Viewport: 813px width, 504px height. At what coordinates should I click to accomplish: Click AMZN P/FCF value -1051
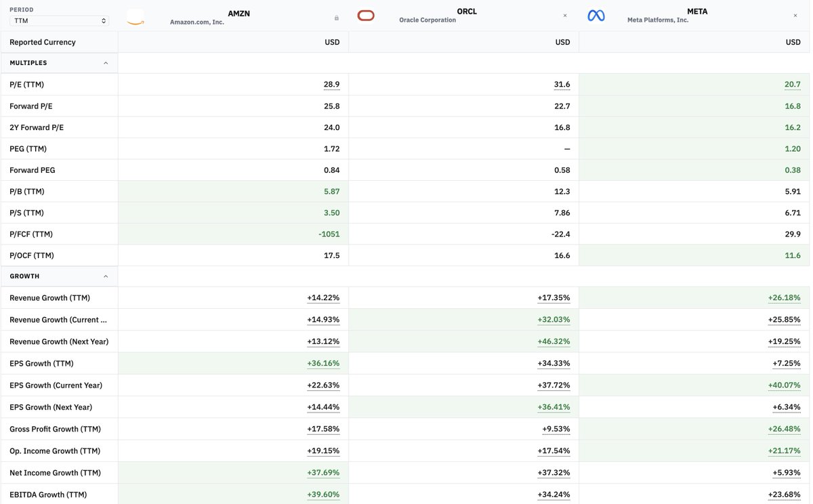(x=330, y=234)
